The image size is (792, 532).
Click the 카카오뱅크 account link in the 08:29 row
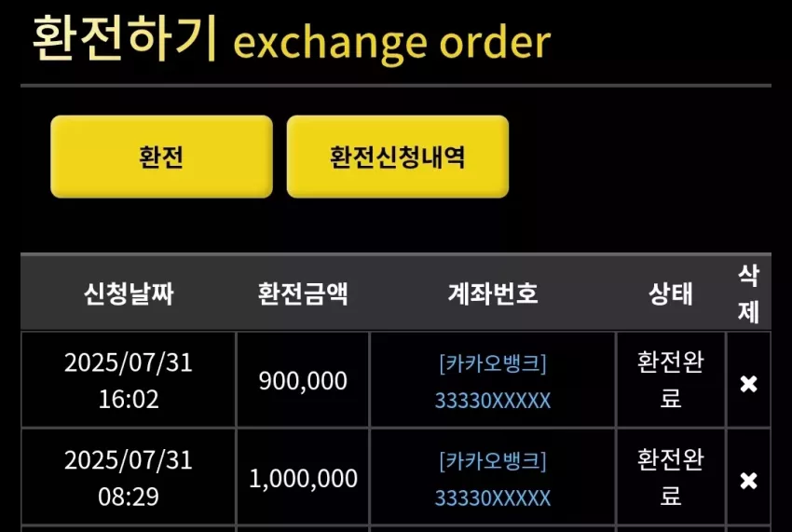pyautogui.click(x=493, y=461)
